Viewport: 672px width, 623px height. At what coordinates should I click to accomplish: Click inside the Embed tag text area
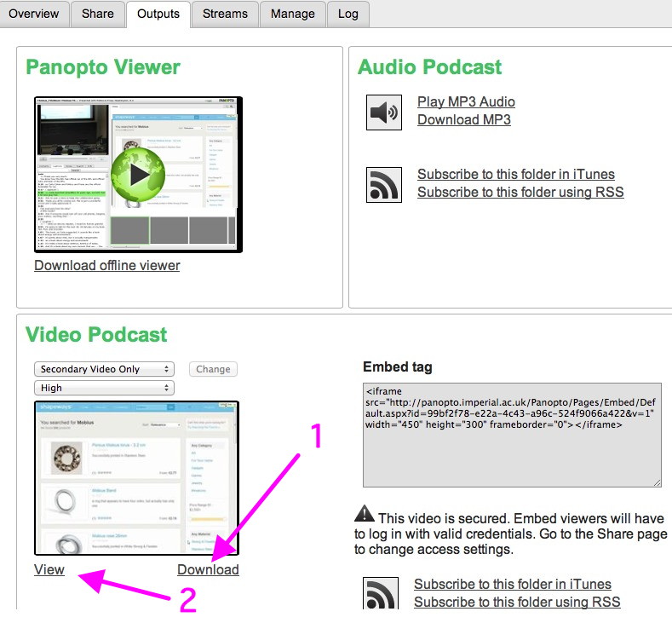coord(512,436)
